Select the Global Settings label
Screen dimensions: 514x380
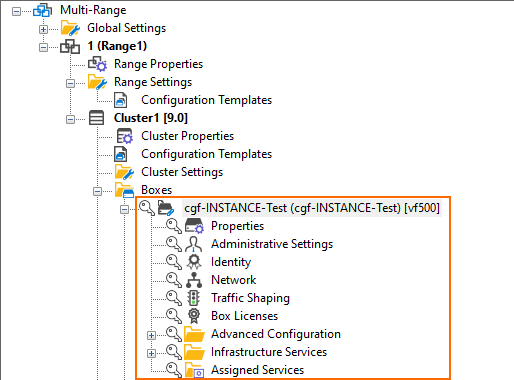point(126,28)
